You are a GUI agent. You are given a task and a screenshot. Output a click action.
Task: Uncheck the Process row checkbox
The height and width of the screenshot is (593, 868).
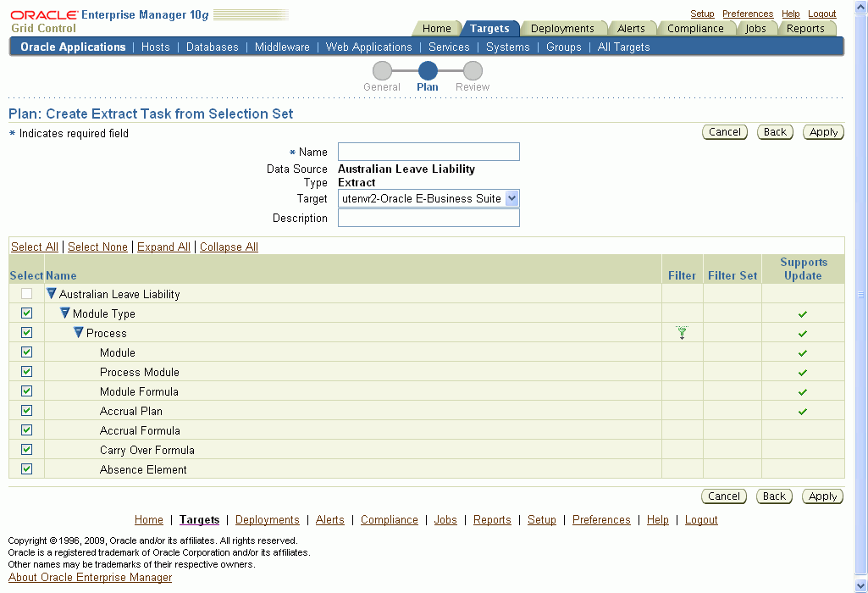[26, 332]
